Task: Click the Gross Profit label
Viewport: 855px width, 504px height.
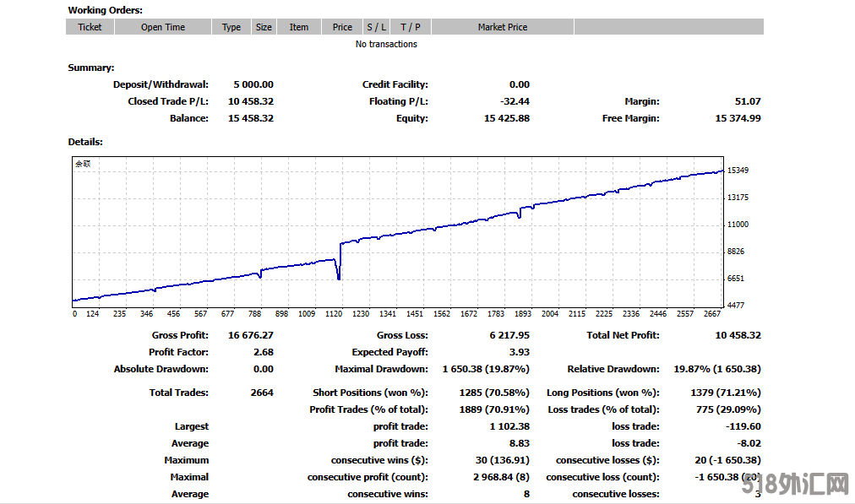Action: (181, 335)
